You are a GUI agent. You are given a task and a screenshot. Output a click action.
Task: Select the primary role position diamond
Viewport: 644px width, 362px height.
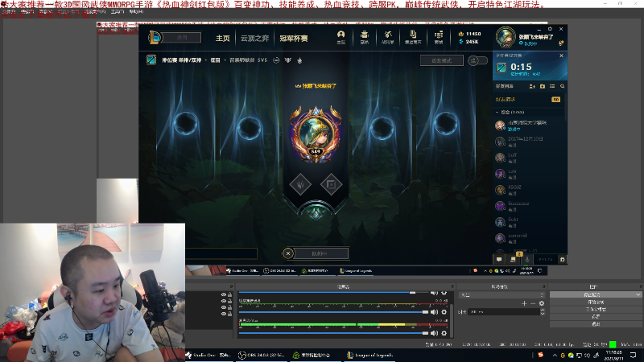(x=300, y=184)
